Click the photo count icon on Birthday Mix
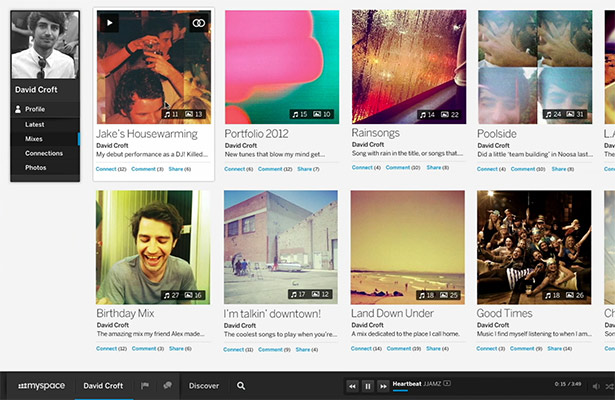This screenshot has height=400, width=615. 189,295
